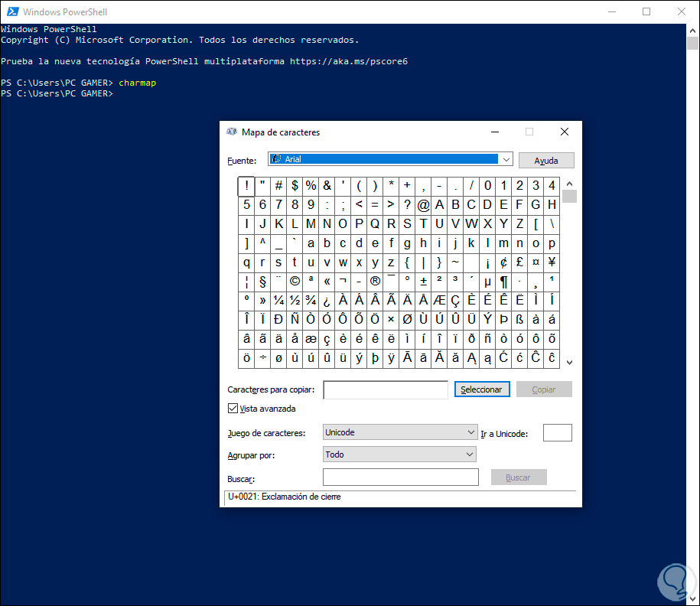Open the Fuente font dropdown

pos(390,159)
